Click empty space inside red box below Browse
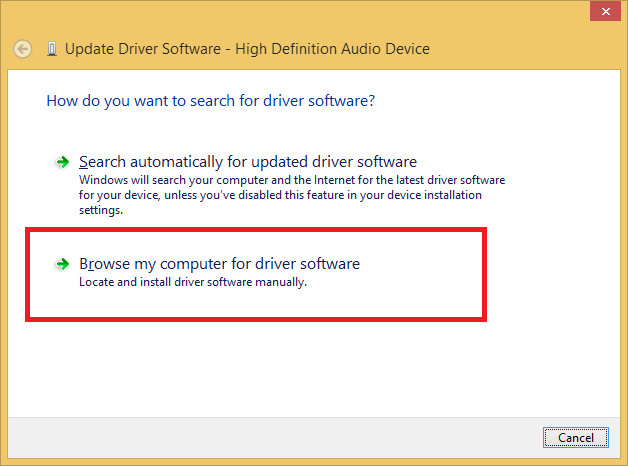628x466 pixels. point(256,303)
